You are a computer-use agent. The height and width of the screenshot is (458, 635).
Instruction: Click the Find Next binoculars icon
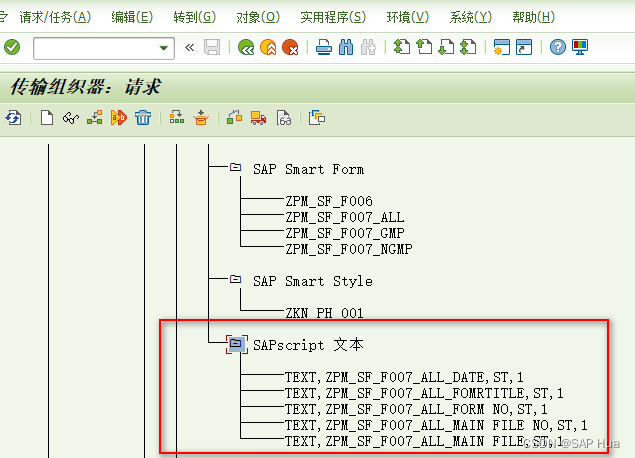[368, 47]
